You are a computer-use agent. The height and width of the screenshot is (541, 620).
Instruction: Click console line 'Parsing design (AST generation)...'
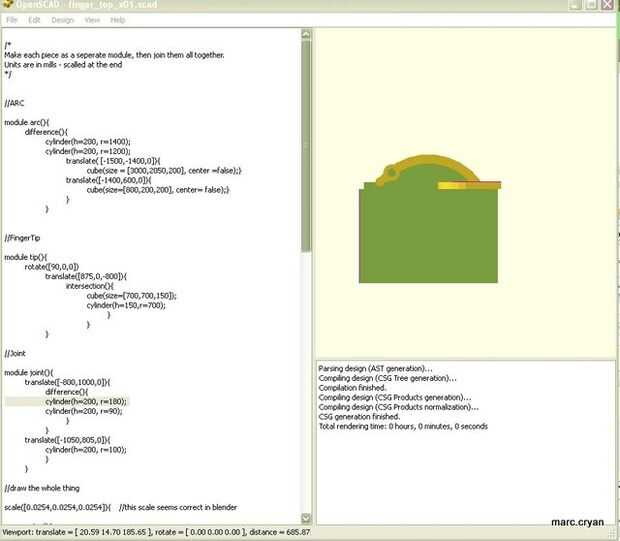click(375, 368)
